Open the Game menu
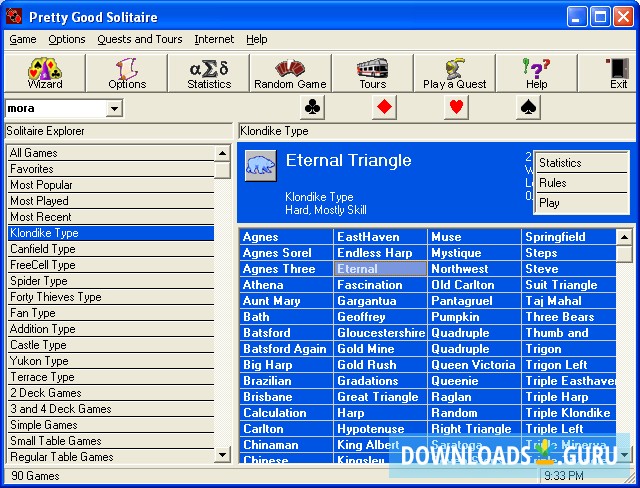Viewport: 640px width, 488px height. tap(22, 39)
